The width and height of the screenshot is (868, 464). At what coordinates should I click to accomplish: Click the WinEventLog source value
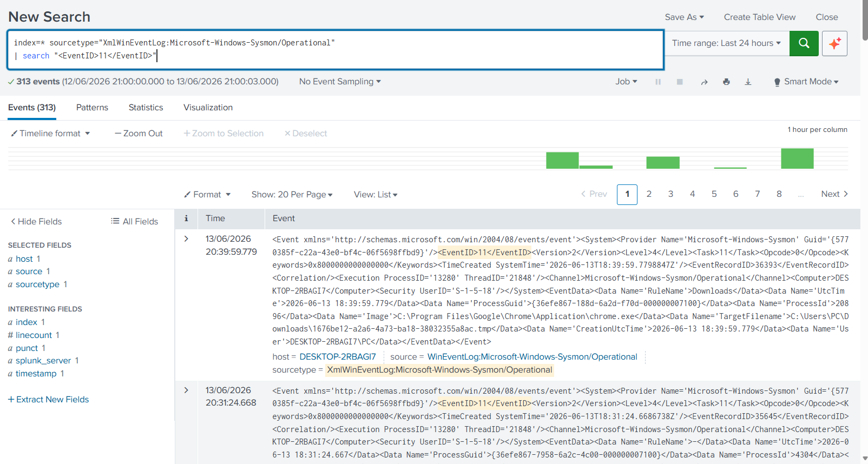(532, 357)
